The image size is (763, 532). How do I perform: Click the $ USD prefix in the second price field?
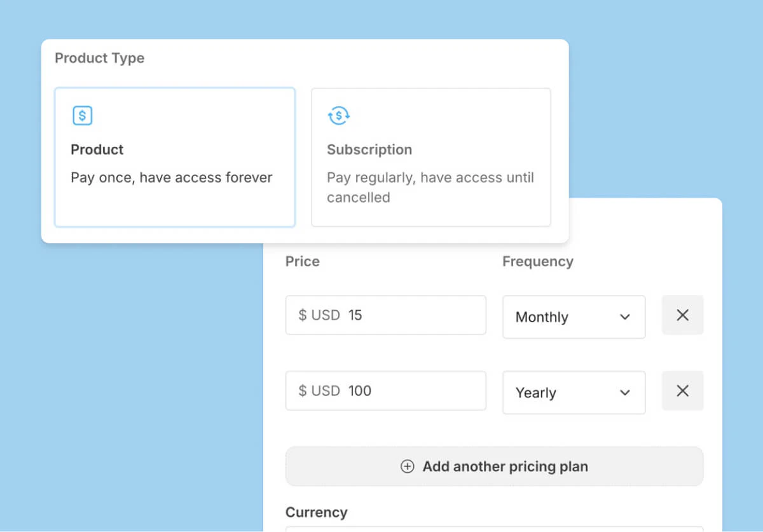[319, 391]
